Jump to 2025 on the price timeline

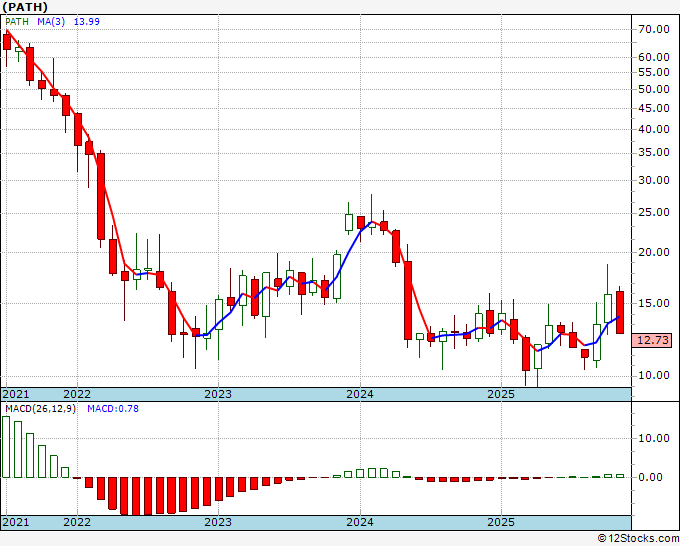pyautogui.click(x=500, y=394)
